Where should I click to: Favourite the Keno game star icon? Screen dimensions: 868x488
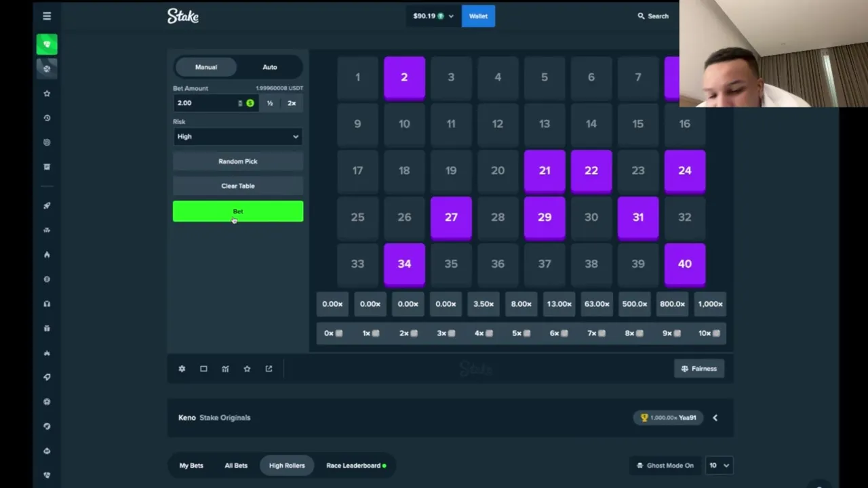(x=247, y=369)
